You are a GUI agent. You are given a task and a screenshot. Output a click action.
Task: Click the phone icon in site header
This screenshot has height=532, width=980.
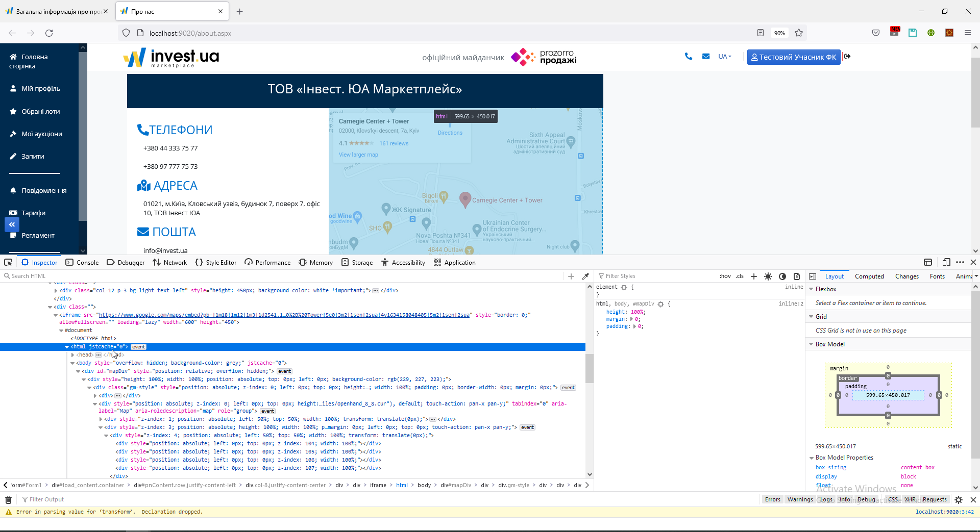689,57
